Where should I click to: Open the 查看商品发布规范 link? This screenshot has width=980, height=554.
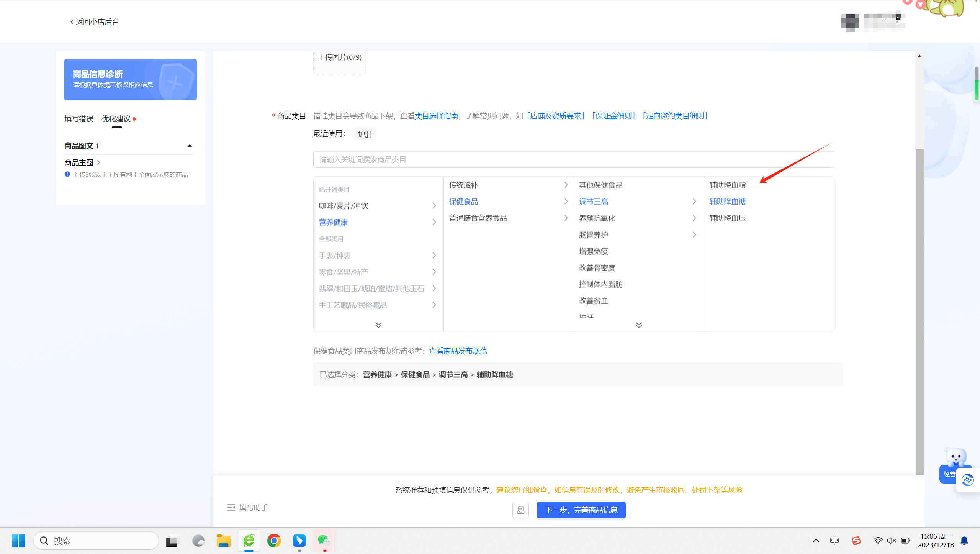[x=458, y=351]
